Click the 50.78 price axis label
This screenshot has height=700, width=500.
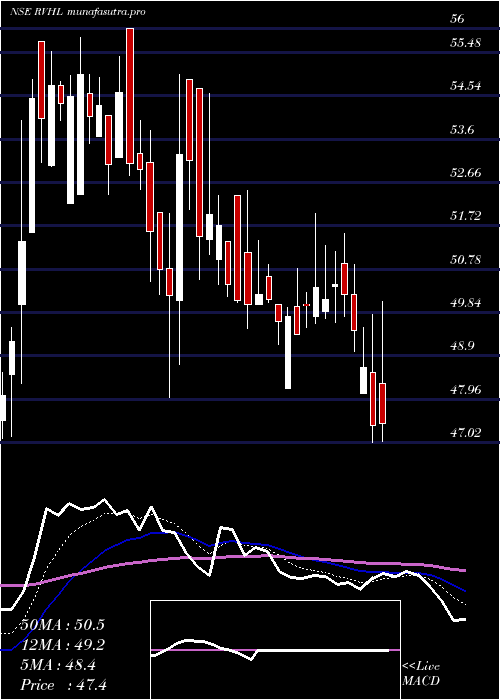coord(467,259)
